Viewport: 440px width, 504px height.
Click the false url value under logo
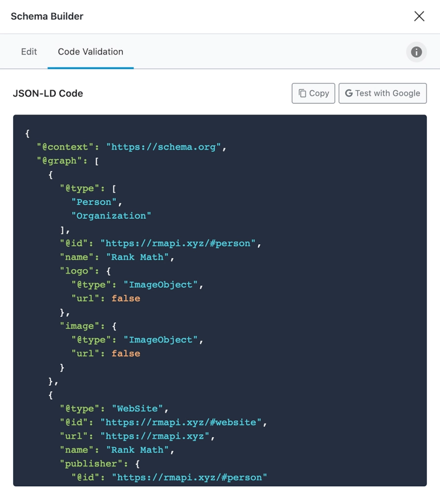tap(126, 298)
